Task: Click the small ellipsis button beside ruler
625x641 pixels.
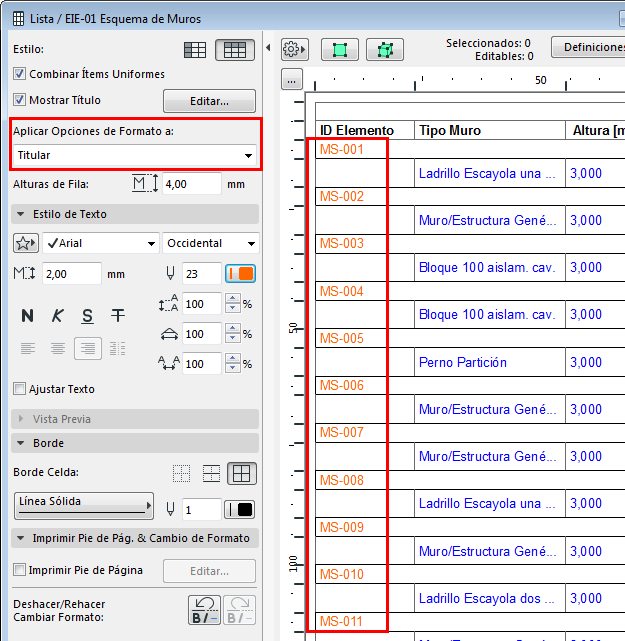Action: click(292, 79)
